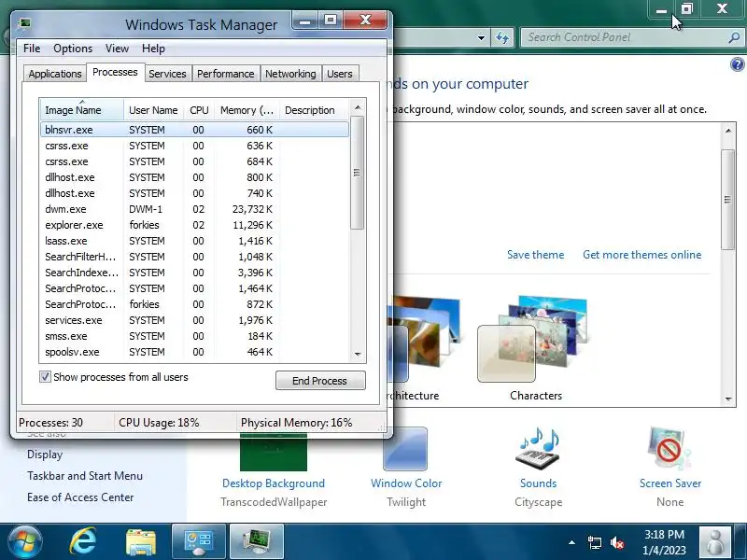The image size is (747, 560).
Task: Switch to Control Panel taskbar button
Action: click(x=199, y=542)
